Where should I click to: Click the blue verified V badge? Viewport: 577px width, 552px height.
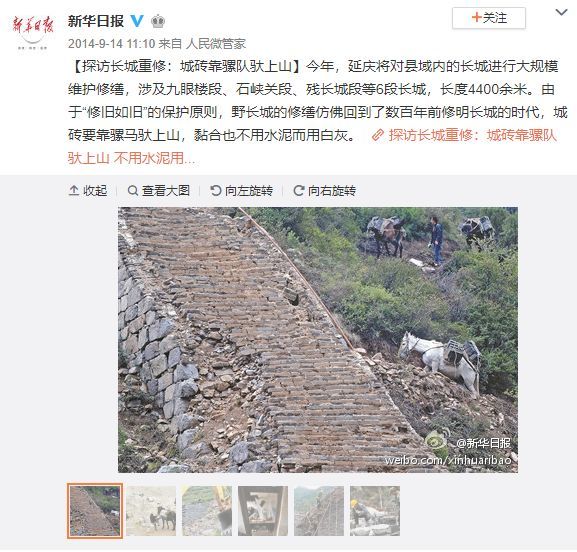click(x=137, y=21)
